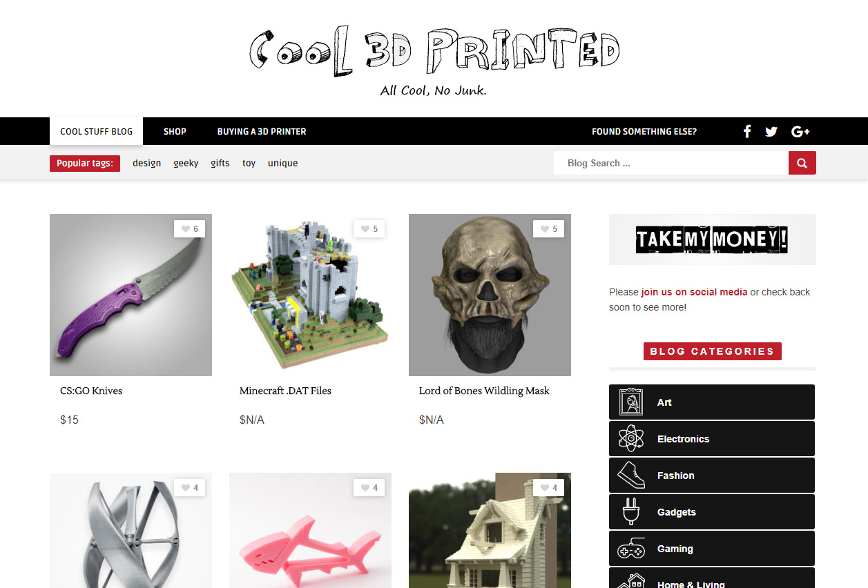Click the Art category portrait icon
Image resolution: width=868 pixels, height=588 pixels.
point(631,402)
